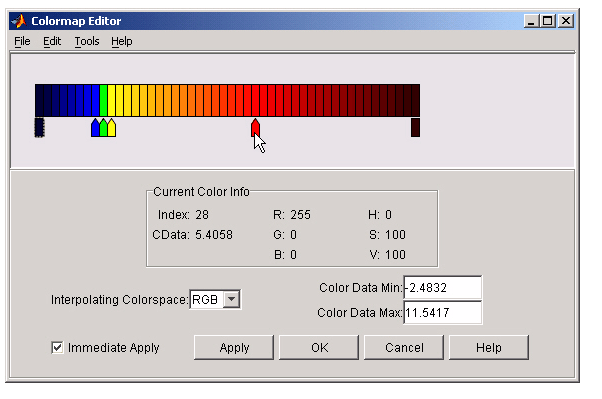Close the Colormap Editor window

(566, 21)
